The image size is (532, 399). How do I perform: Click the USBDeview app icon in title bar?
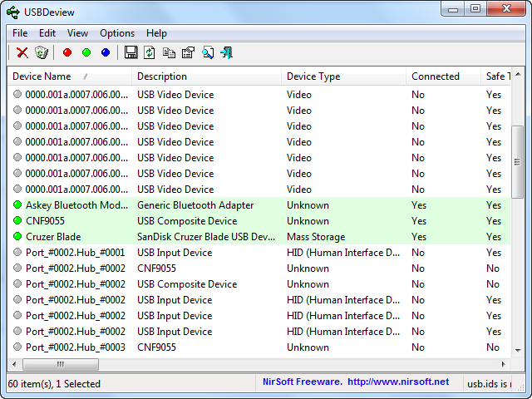tap(13, 12)
